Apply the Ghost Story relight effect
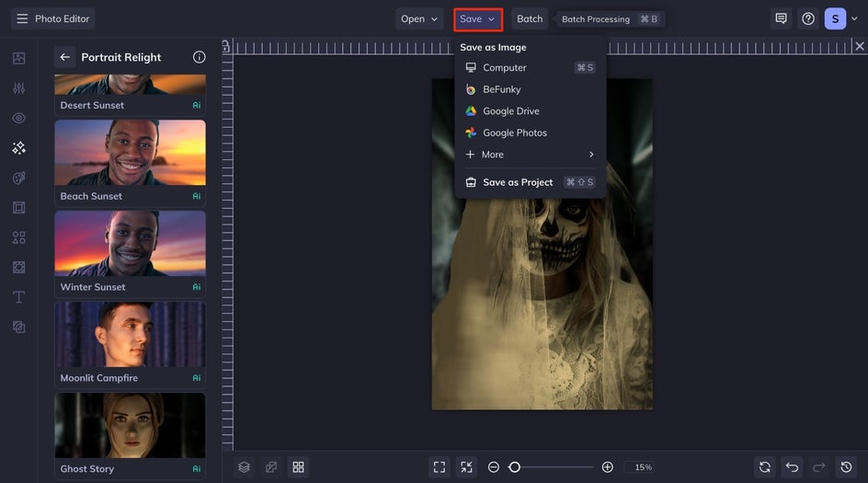This screenshot has height=483, width=868. [x=130, y=435]
